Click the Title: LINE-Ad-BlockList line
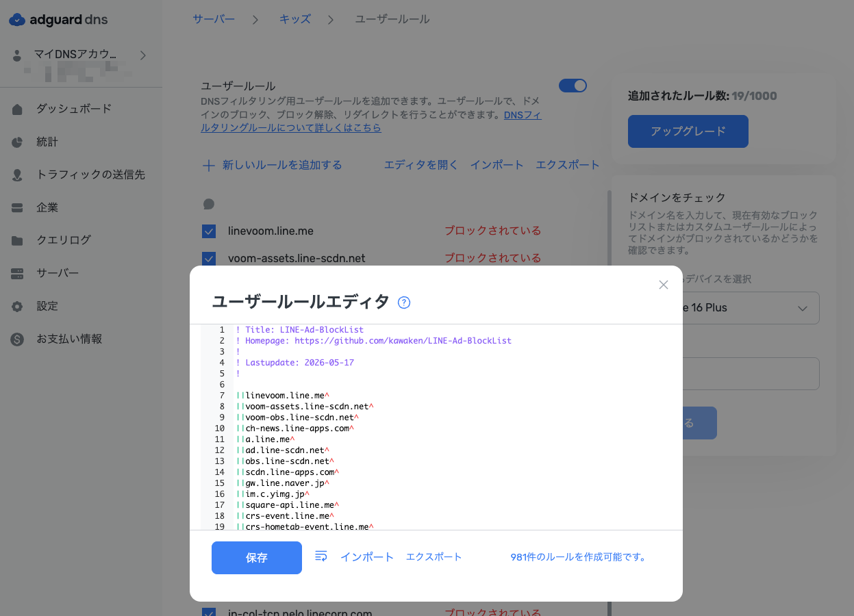 pos(300,330)
